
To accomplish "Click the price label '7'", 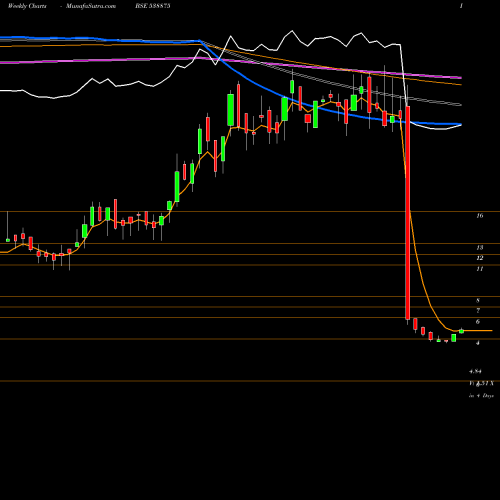I will click(x=478, y=311).
